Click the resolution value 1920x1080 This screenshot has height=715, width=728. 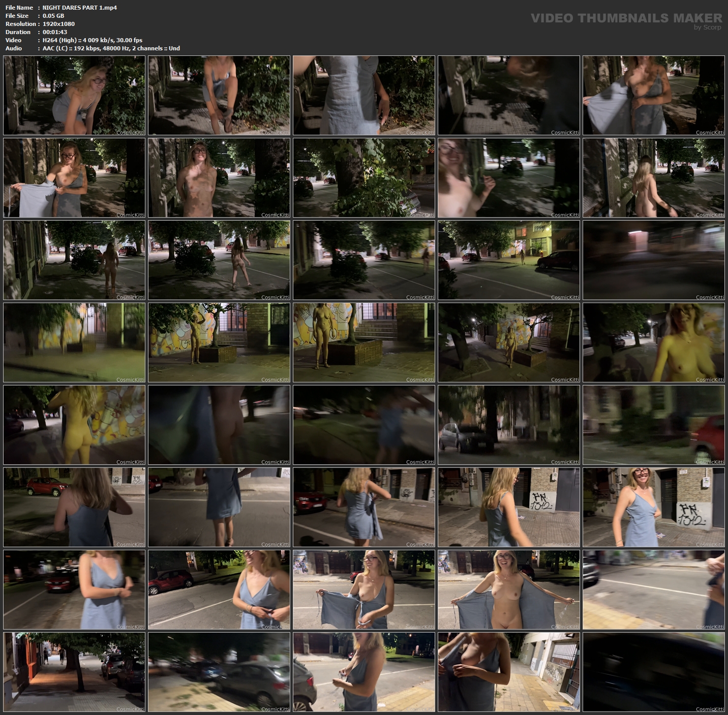(58, 24)
